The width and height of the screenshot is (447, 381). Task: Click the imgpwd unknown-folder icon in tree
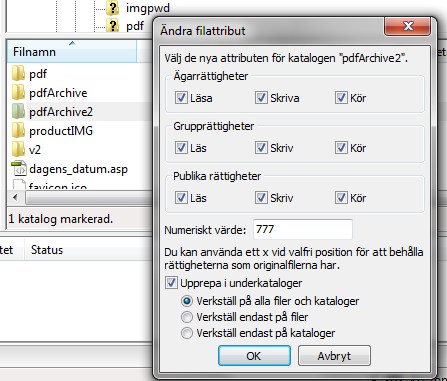tap(113, 8)
